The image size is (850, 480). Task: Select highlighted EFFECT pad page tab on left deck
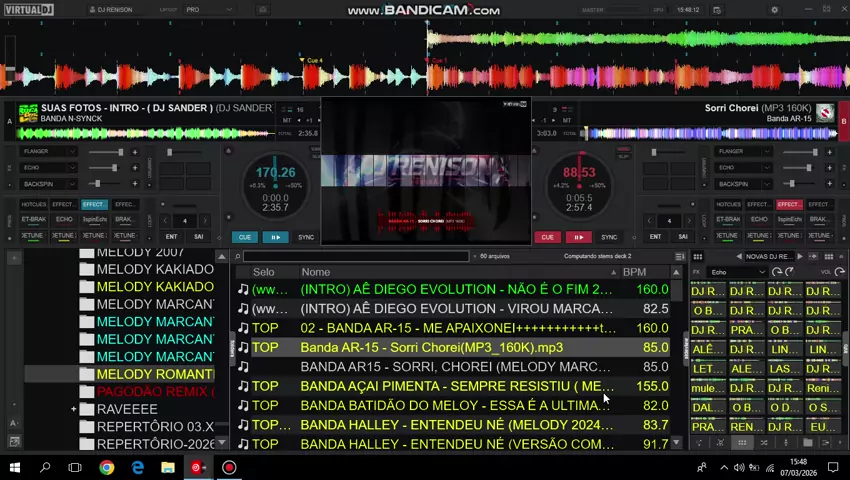pos(93,204)
